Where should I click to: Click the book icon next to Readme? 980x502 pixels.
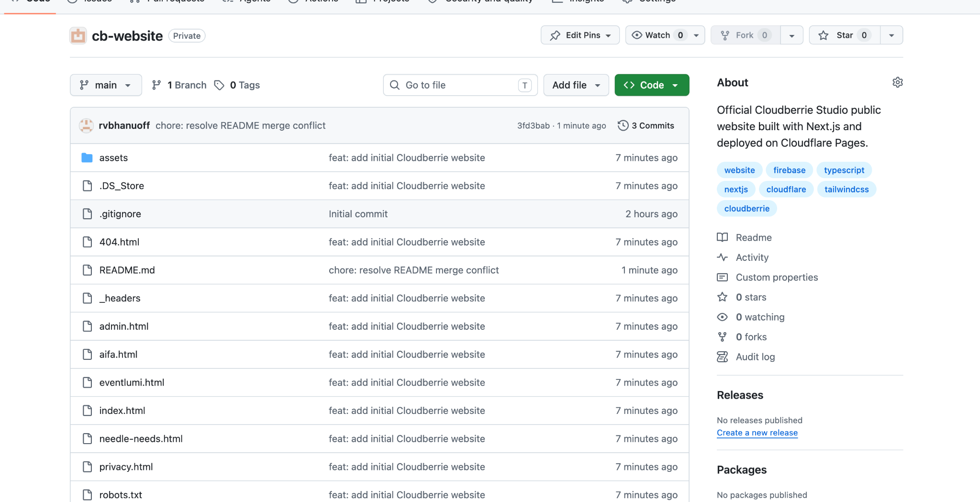pyautogui.click(x=723, y=237)
